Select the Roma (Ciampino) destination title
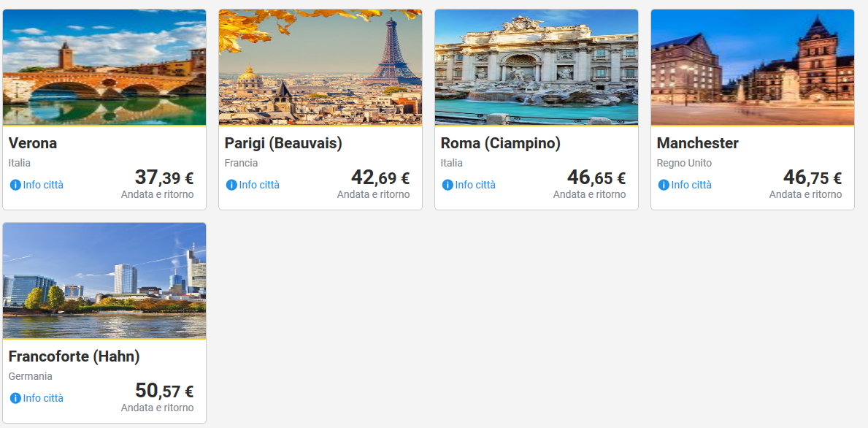This screenshot has height=428, width=868. 501,143
